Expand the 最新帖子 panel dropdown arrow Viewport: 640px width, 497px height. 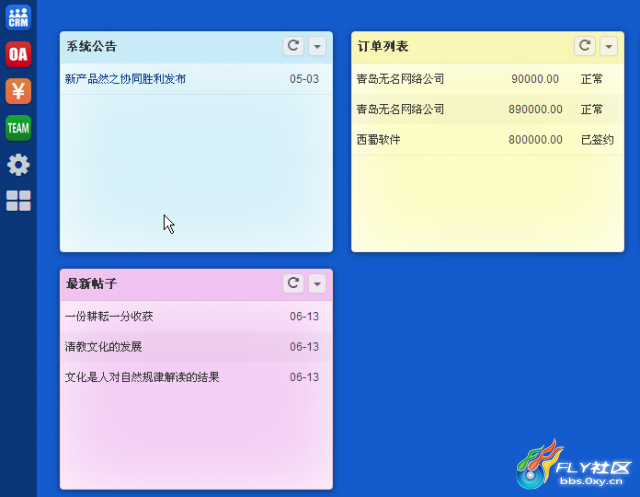[317, 284]
